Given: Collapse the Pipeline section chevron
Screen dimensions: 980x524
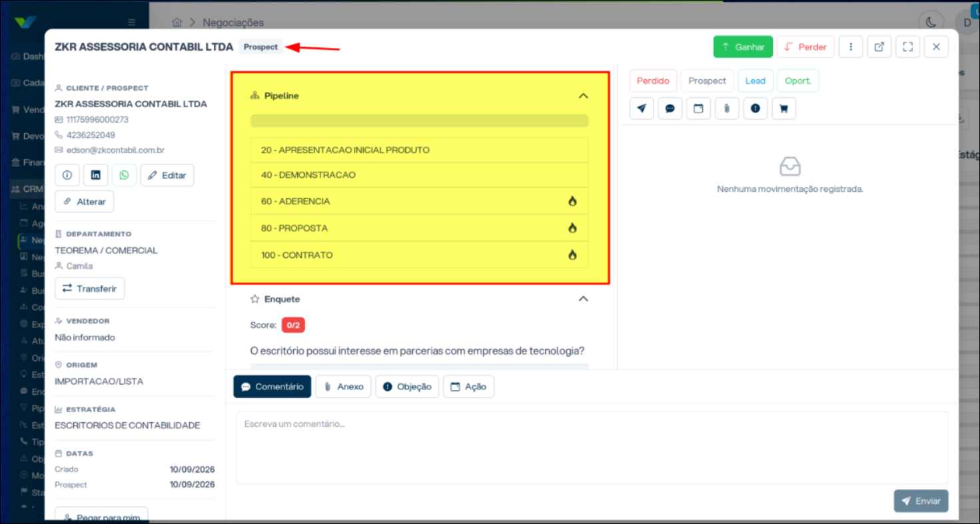Looking at the screenshot, I should point(584,96).
